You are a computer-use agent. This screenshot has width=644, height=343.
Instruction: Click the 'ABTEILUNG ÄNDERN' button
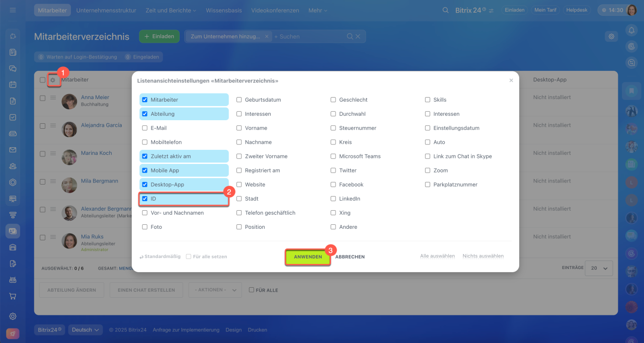[x=72, y=290]
